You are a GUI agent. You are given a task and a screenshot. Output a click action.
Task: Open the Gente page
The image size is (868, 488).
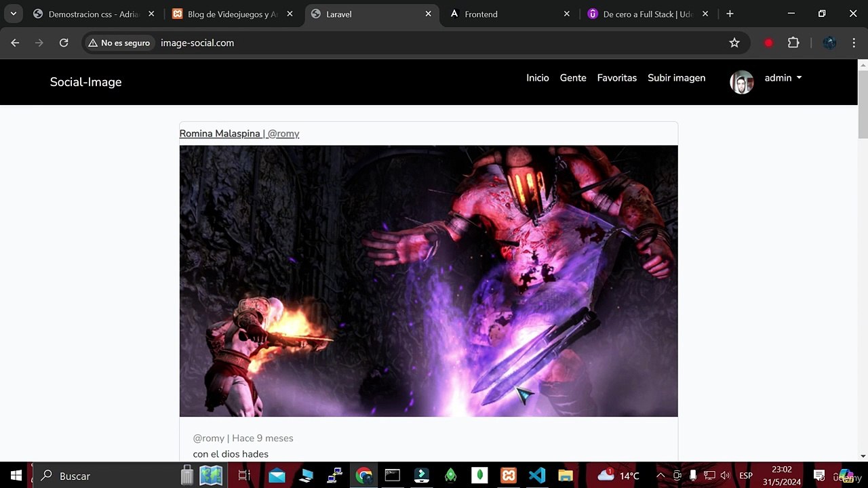(573, 78)
